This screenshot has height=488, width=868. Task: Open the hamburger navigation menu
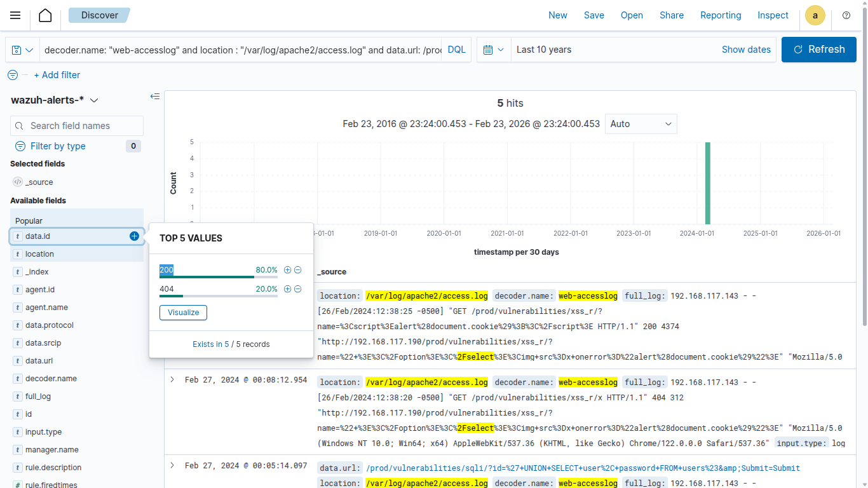point(15,15)
